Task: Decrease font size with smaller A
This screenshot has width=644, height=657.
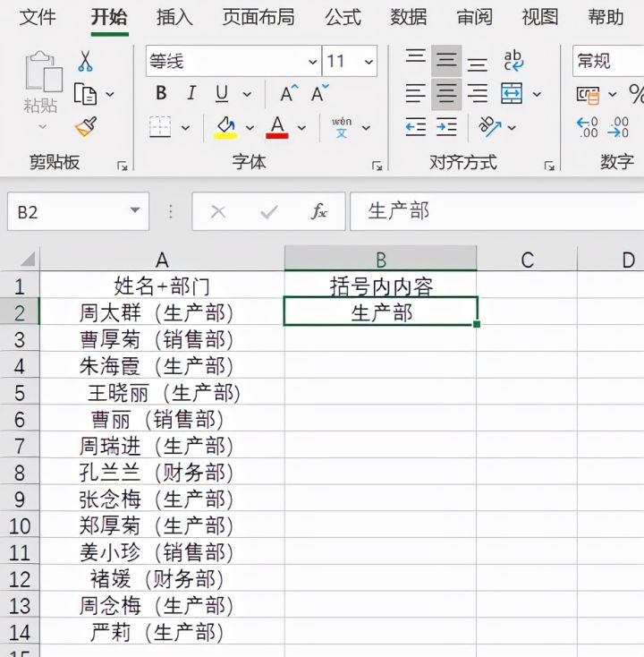Action: (x=320, y=93)
